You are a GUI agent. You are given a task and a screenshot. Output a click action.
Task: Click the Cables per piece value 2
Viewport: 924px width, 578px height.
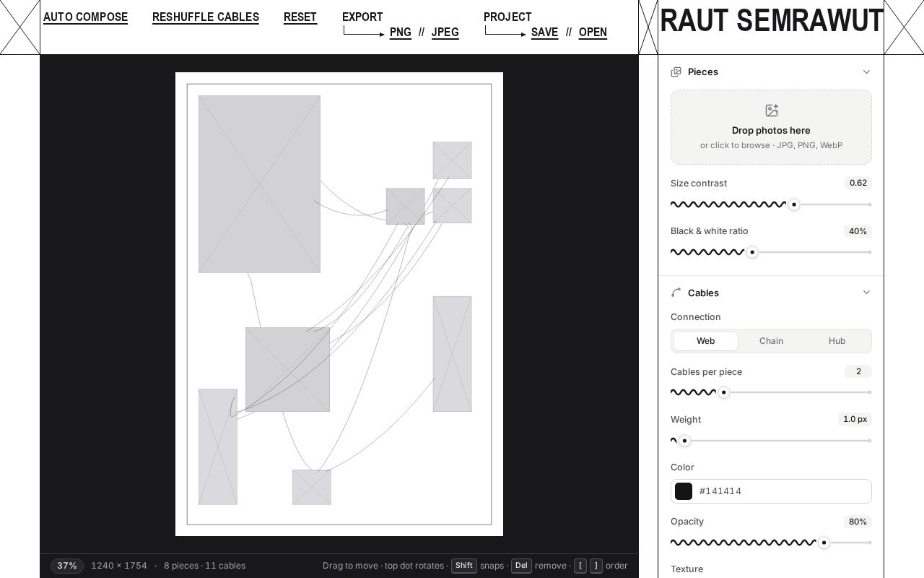pos(858,371)
